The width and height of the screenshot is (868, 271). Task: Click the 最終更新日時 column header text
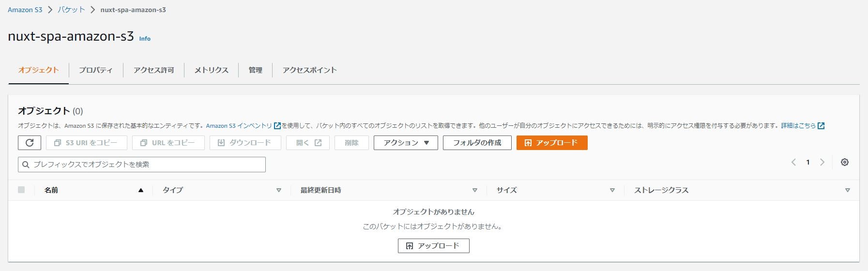(321, 190)
